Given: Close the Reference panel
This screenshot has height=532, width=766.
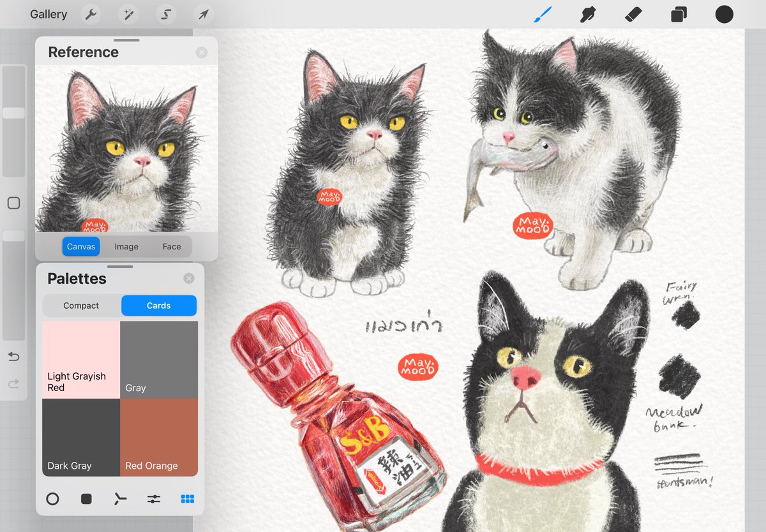Looking at the screenshot, I should tap(202, 52).
